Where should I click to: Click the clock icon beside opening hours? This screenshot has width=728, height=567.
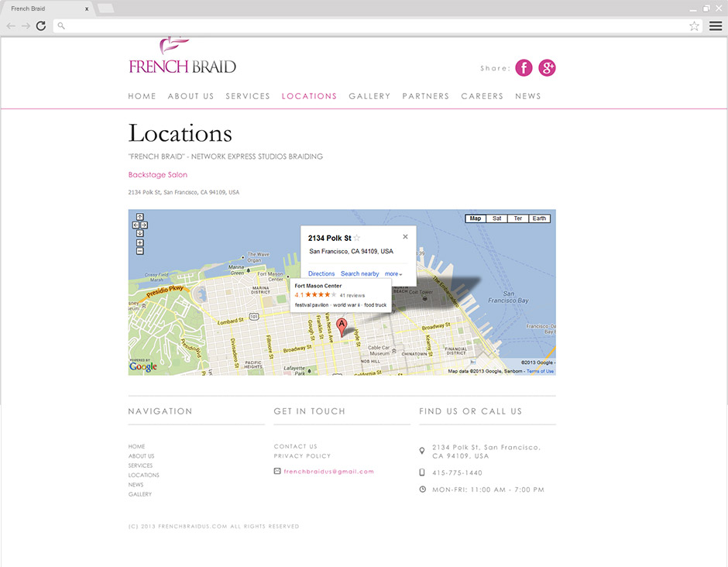point(423,490)
